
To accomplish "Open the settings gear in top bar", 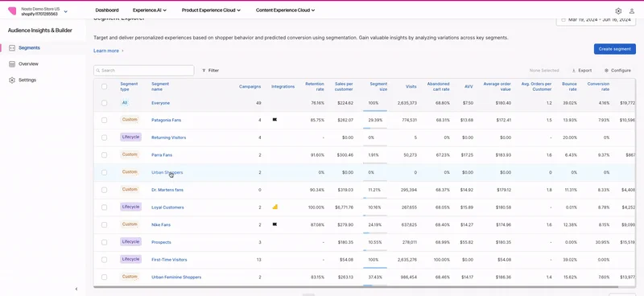I will [618, 11].
